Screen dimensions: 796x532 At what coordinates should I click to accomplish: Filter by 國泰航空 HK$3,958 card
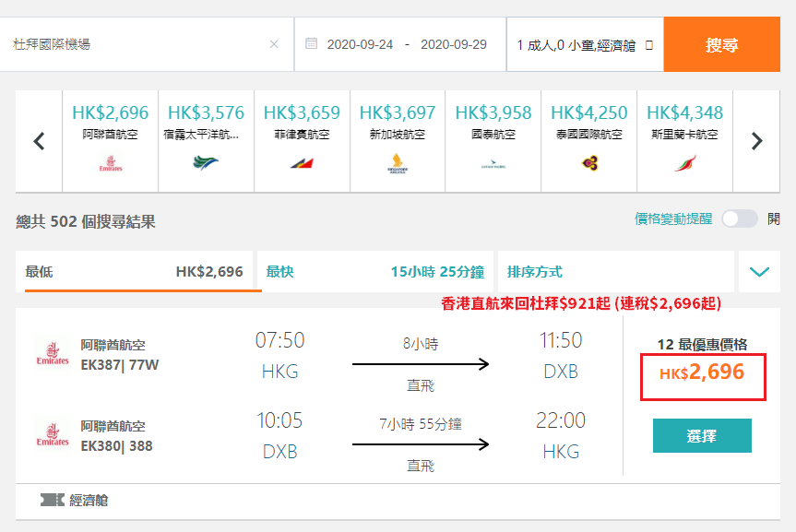(x=493, y=141)
